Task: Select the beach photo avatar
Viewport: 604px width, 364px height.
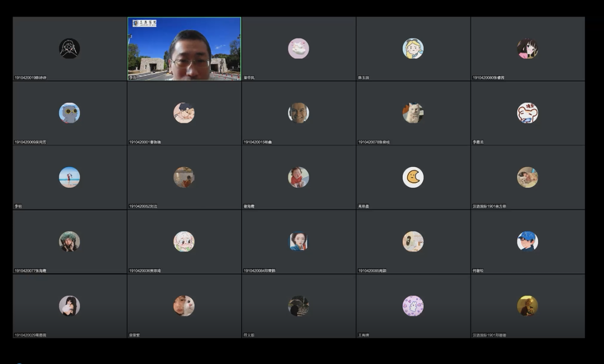Action: pyautogui.click(x=69, y=177)
